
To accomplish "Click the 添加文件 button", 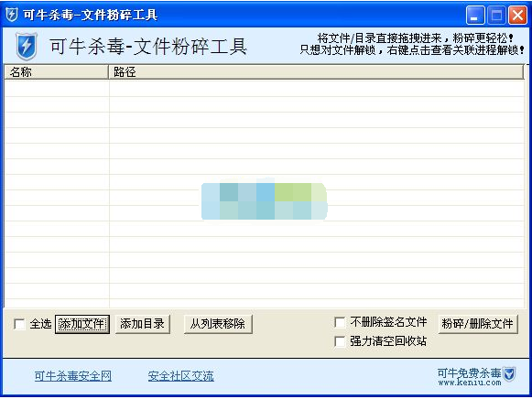I will tap(82, 324).
